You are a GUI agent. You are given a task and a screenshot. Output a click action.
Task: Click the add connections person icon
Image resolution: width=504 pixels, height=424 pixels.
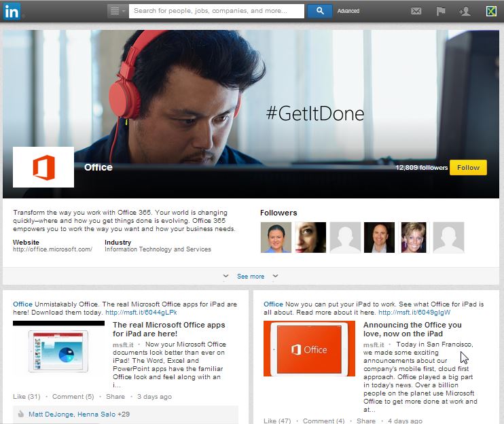[x=465, y=12]
